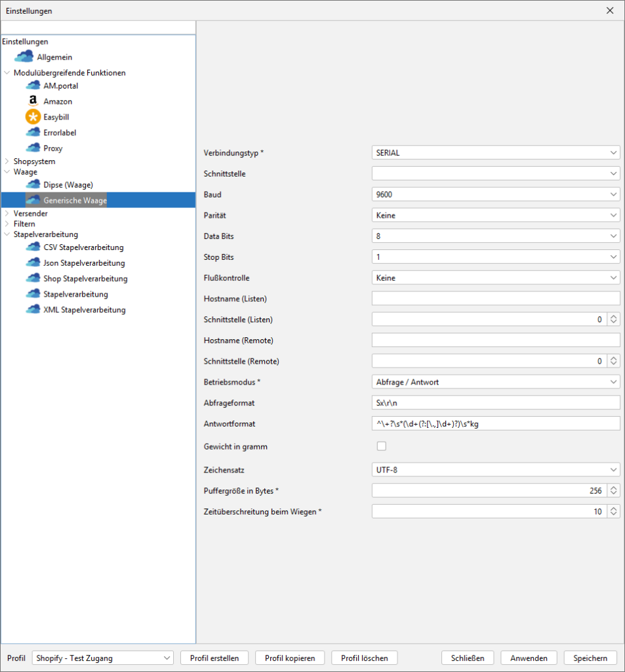Increase Puffergröße in Bytes with up arrow
The width and height of the screenshot is (625, 672).
pos(614,487)
